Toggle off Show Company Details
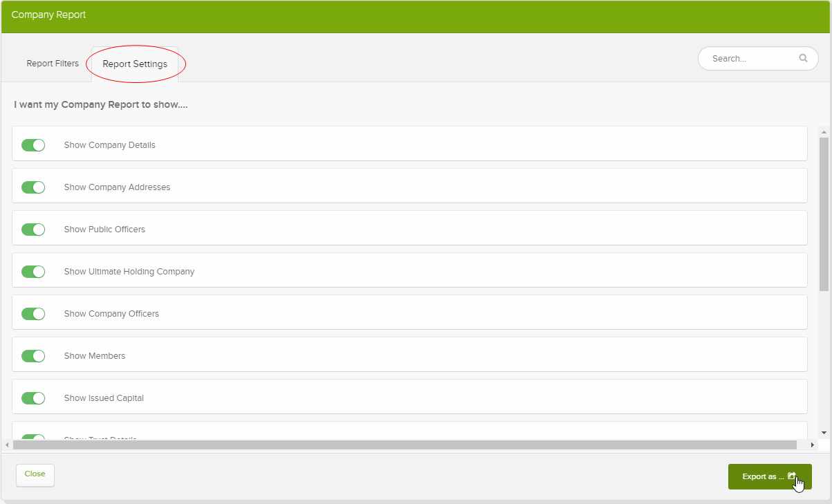 (x=33, y=145)
